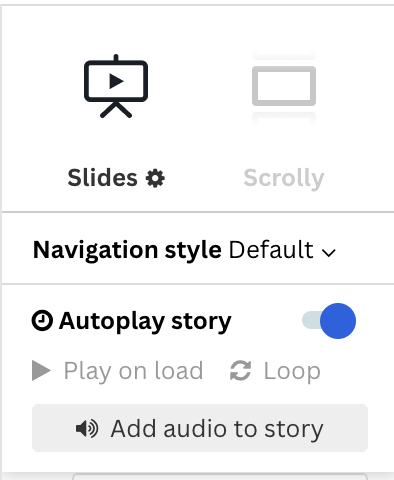Toggle the Loop option
This screenshot has width=394, height=480.
[x=275, y=371]
